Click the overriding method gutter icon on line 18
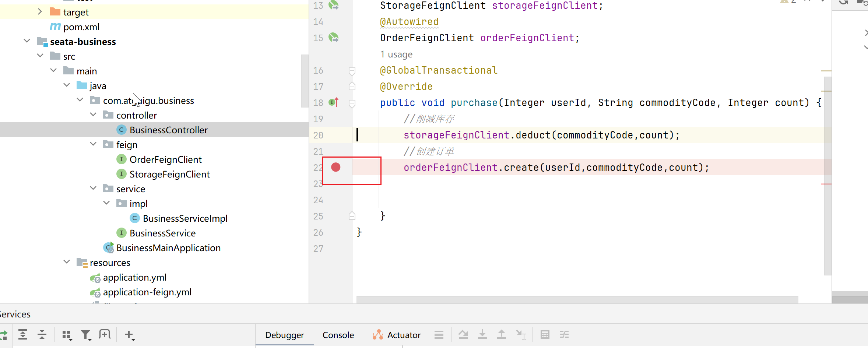868x348 pixels. (x=334, y=102)
